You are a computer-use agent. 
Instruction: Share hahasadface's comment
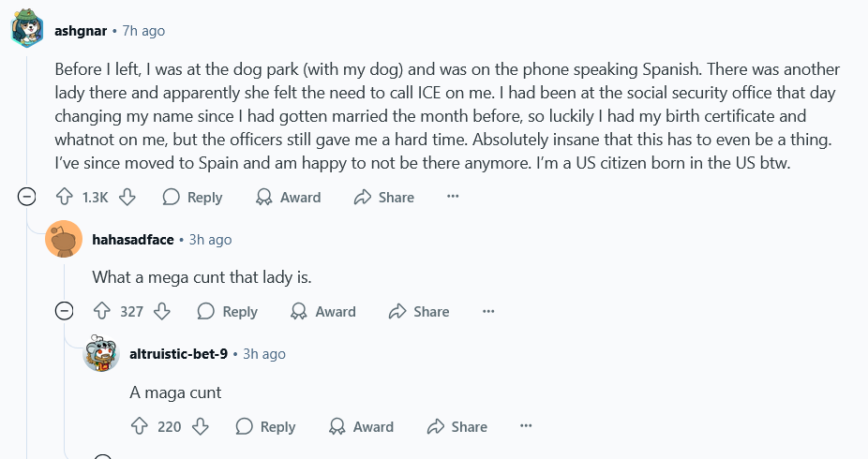click(419, 311)
